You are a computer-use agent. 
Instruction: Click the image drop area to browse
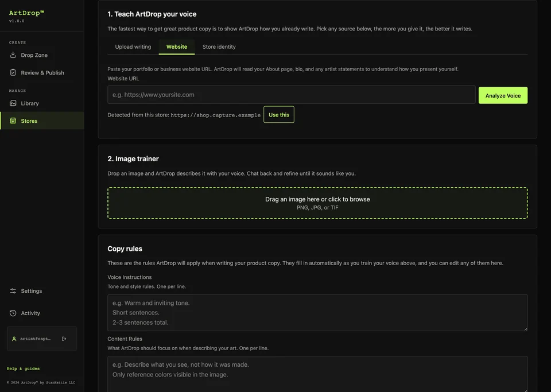click(x=317, y=203)
